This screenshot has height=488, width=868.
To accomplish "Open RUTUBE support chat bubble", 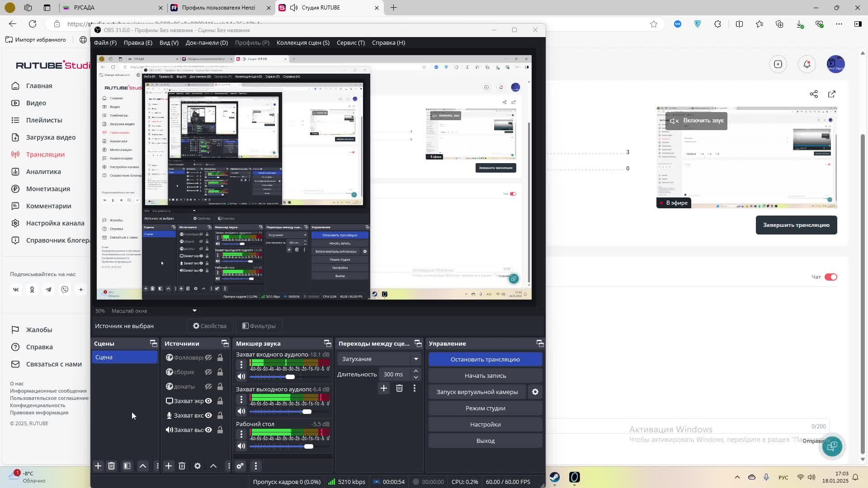I will tap(832, 446).
